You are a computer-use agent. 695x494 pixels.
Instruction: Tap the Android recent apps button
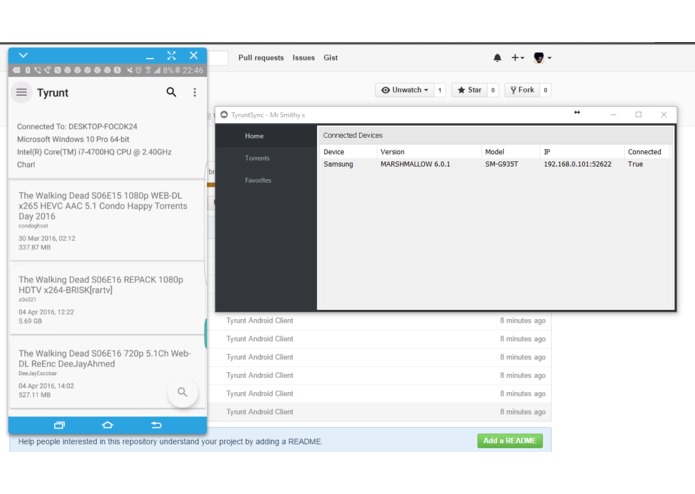(59, 425)
